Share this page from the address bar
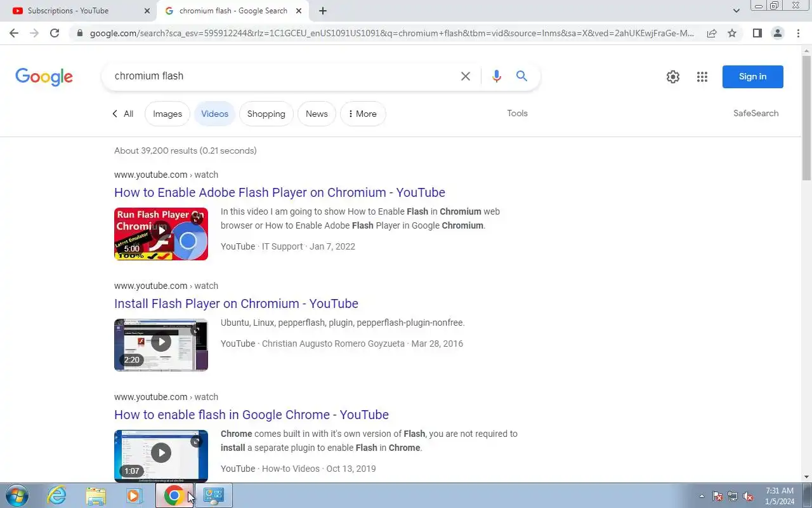This screenshot has height=508, width=812. pos(712,33)
